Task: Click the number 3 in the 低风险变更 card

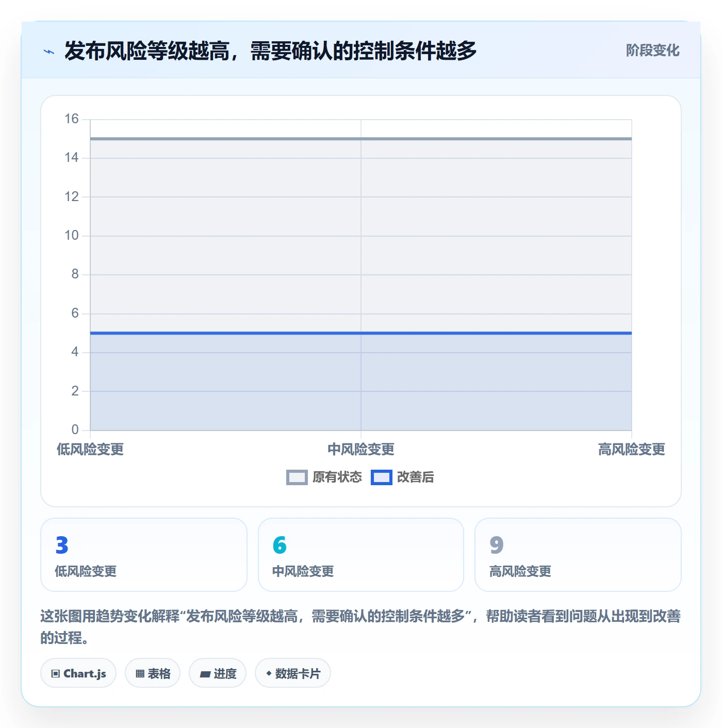Action: coord(62,545)
